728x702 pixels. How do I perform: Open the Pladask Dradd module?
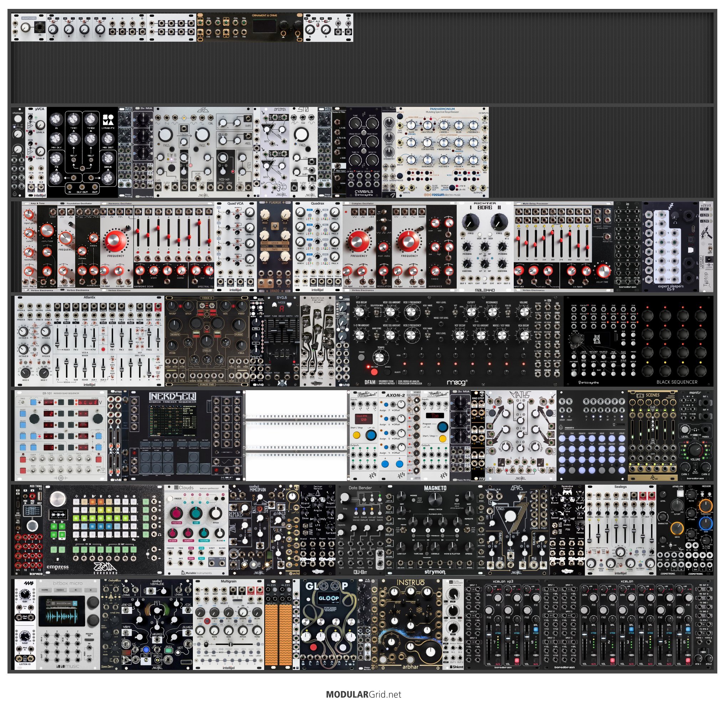[x=275, y=247]
